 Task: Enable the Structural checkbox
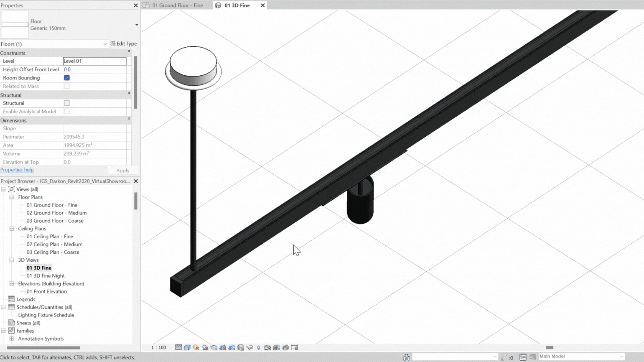(x=67, y=103)
